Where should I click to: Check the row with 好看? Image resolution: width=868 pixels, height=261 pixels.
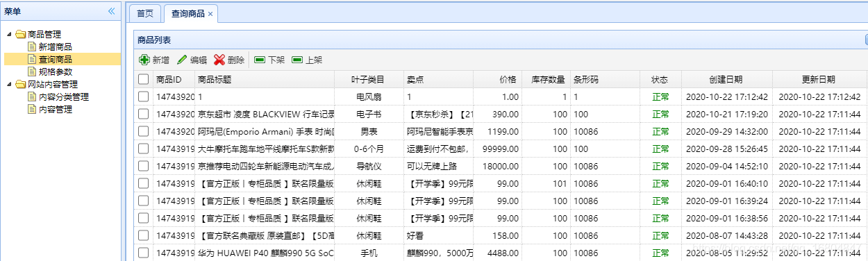144,236
